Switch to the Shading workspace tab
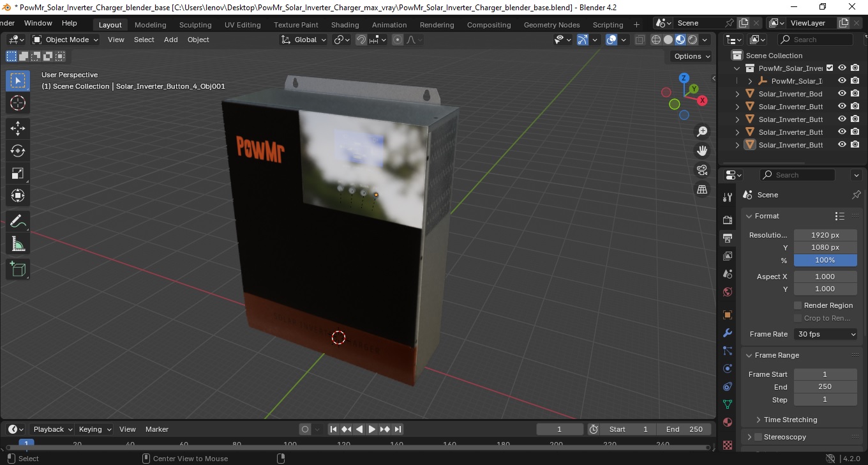Image resolution: width=868 pixels, height=465 pixels. [345, 25]
